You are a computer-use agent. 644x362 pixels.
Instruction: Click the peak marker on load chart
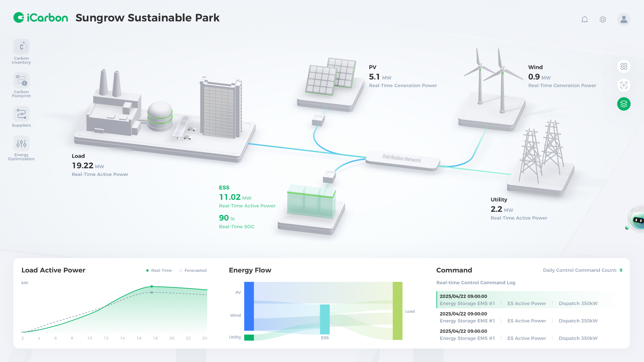[152, 286]
